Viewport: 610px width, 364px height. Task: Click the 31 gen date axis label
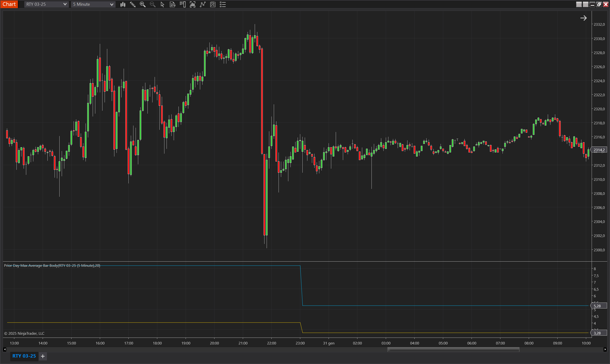(329, 343)
